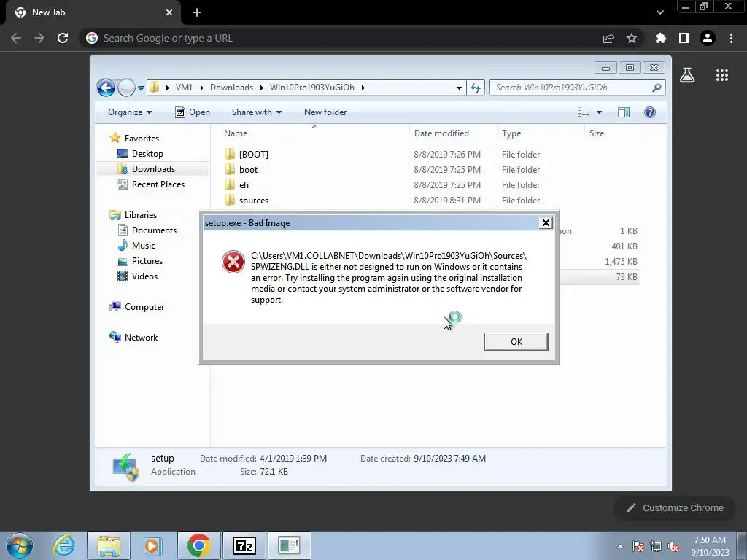
Task: Open the Windows Start menu
Action: [x=20, y=545]
